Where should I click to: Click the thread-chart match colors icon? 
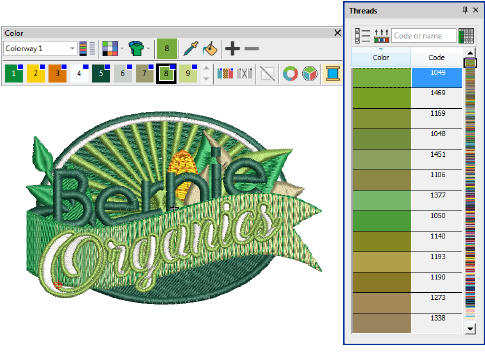(225, 73)
